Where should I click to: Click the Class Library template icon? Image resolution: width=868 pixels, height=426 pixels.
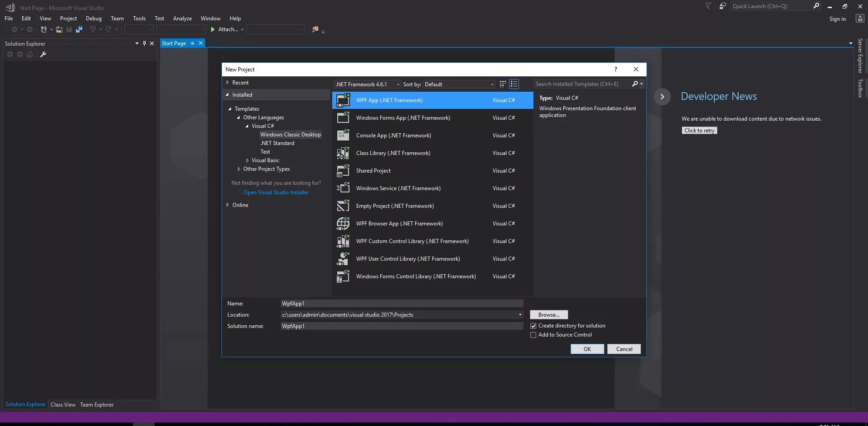[343, 153]
